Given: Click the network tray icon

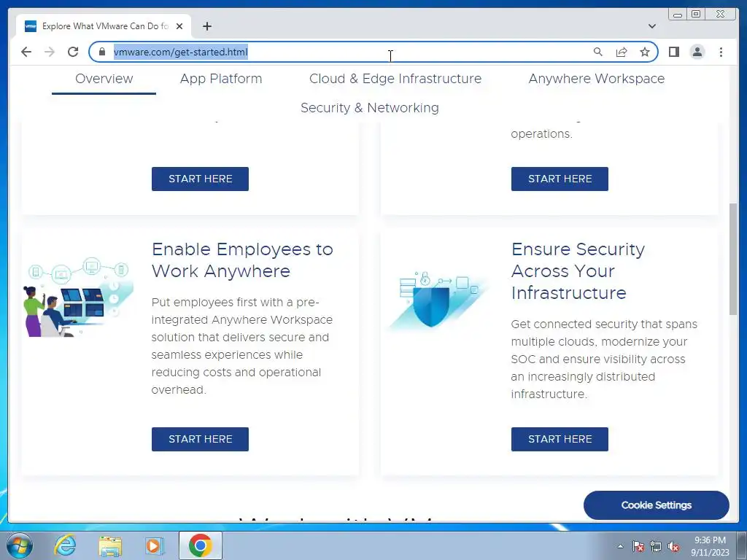Looking at the screenshot, I should click(x=656, y=546).
